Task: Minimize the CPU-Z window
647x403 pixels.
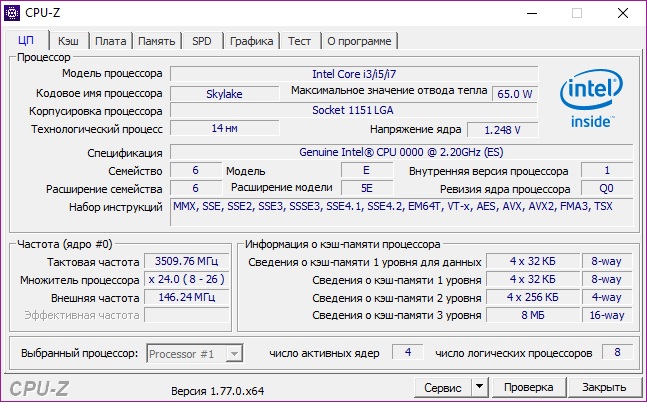Action: point(532,13)
